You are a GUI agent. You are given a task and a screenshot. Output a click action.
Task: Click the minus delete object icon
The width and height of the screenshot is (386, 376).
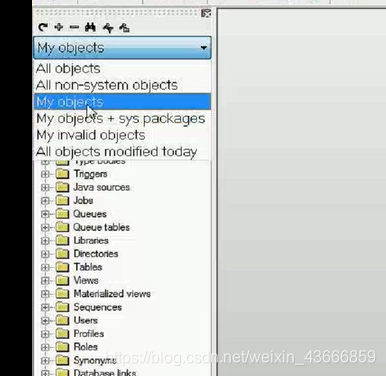[x=74, y=27]
